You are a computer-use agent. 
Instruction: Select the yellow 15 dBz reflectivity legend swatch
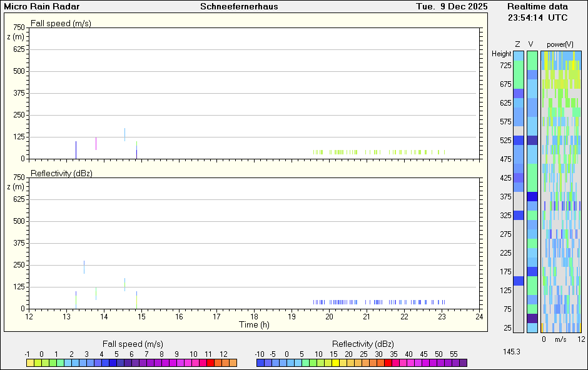tap(335, 362)
